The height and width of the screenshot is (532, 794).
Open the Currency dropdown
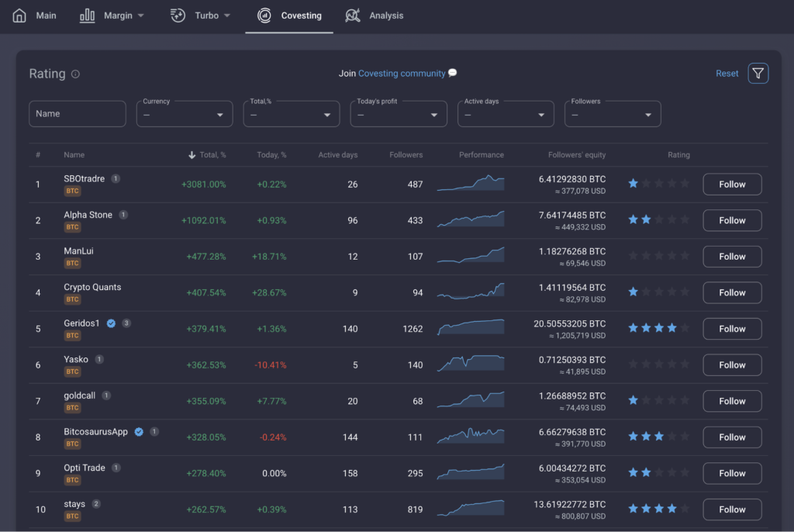(x=184, y=113)
